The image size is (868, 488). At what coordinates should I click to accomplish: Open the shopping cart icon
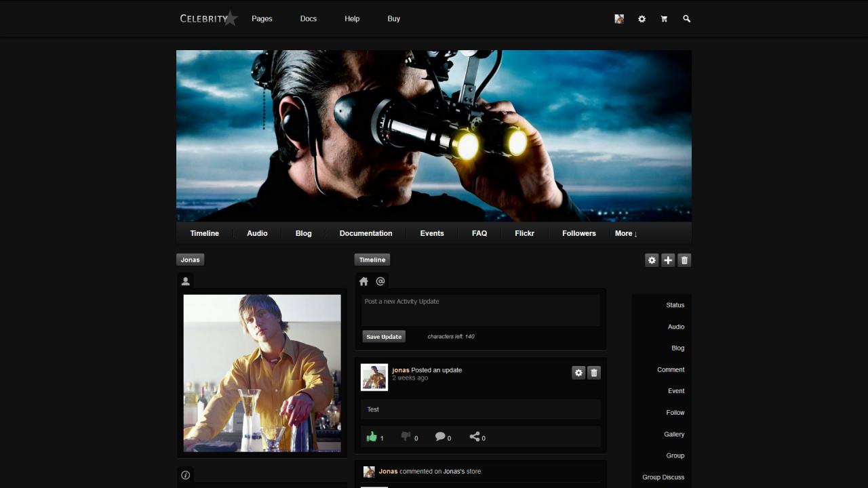pyautogui.click(x=664, y=19)
